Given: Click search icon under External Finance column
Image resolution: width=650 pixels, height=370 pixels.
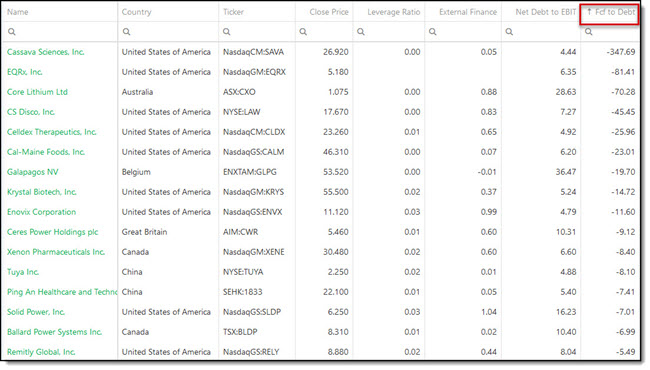Looking at the screenshot, I should coord(432,32).
